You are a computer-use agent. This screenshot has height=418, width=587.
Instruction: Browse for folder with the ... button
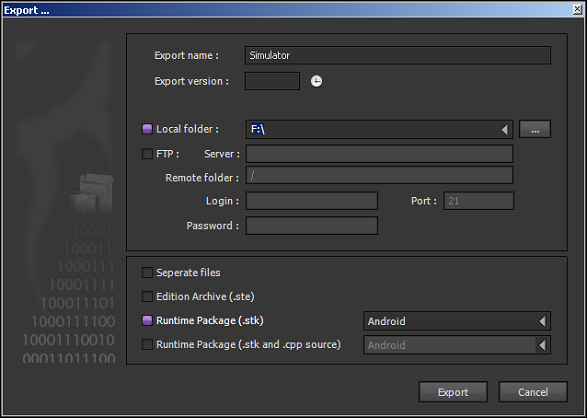[535, 129]
